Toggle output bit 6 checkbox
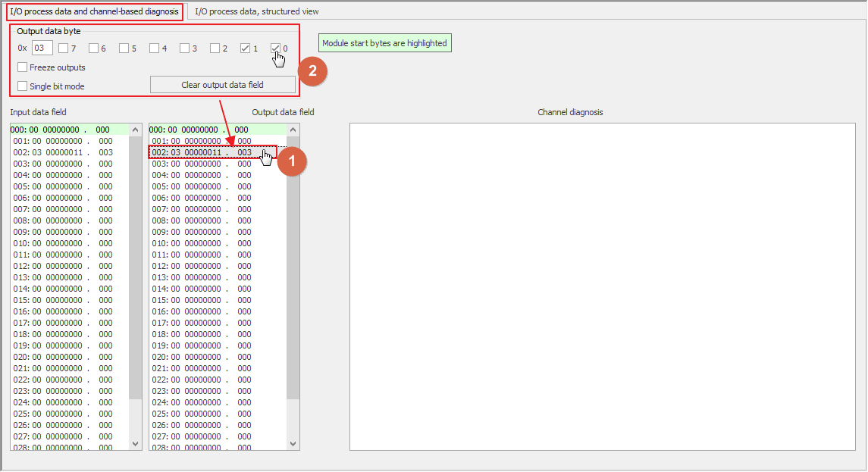 [x=93, y=48]
